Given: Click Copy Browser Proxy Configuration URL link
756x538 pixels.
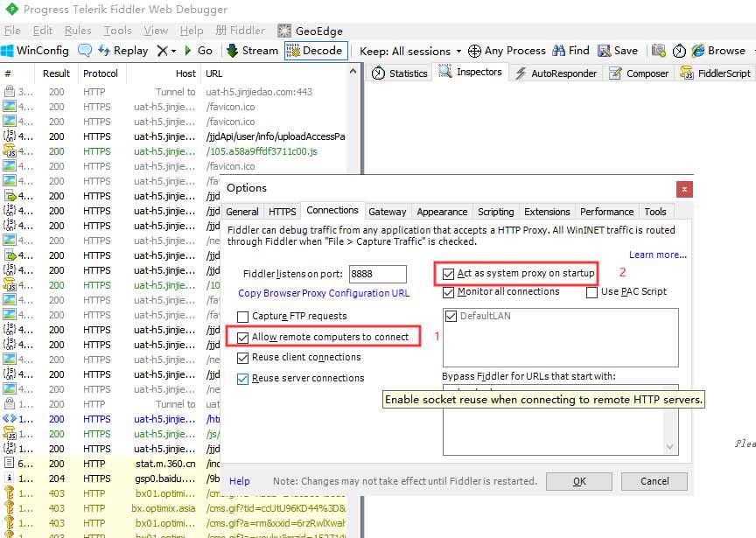Looking at the screenshot, I should tap(324, 293).
